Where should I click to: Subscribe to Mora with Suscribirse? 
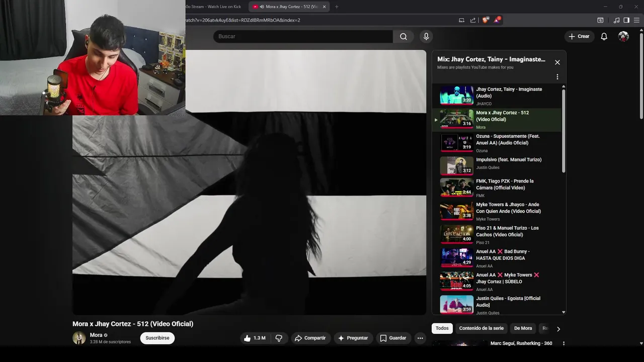pyautogui.click(x=157, y=338)
